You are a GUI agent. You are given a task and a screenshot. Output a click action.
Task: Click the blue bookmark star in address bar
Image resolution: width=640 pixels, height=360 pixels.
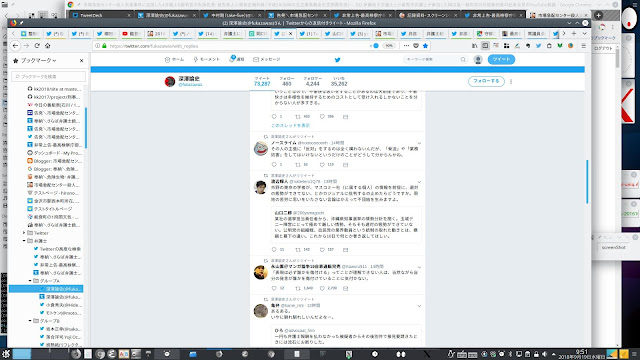(425, 46)
